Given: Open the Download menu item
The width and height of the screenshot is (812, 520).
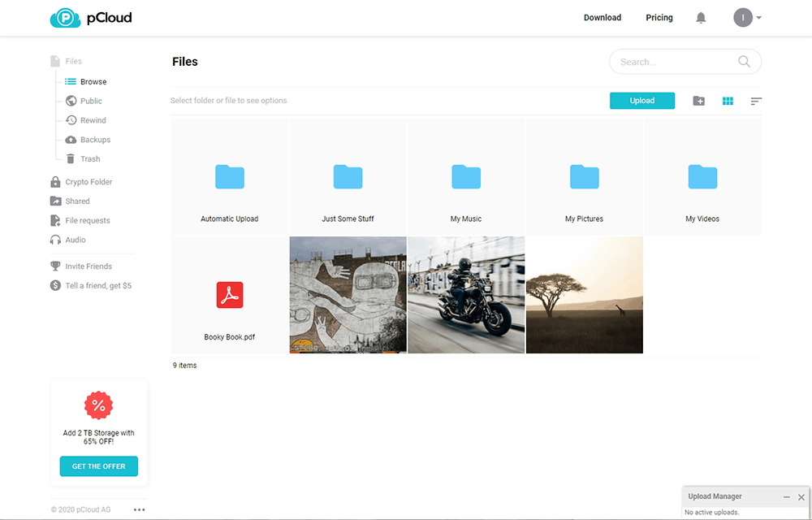Looking at the screenshot, I should click(x=602, y=17).
